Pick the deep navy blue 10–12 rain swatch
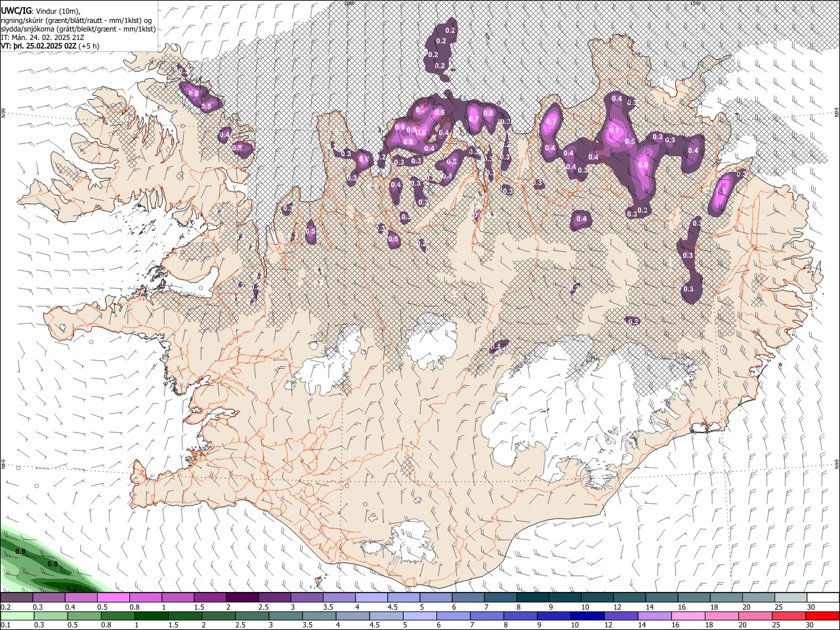840x630 pixels. 587,616
